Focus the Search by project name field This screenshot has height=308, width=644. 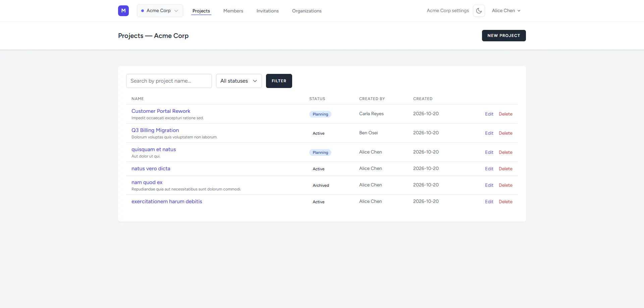169,81
